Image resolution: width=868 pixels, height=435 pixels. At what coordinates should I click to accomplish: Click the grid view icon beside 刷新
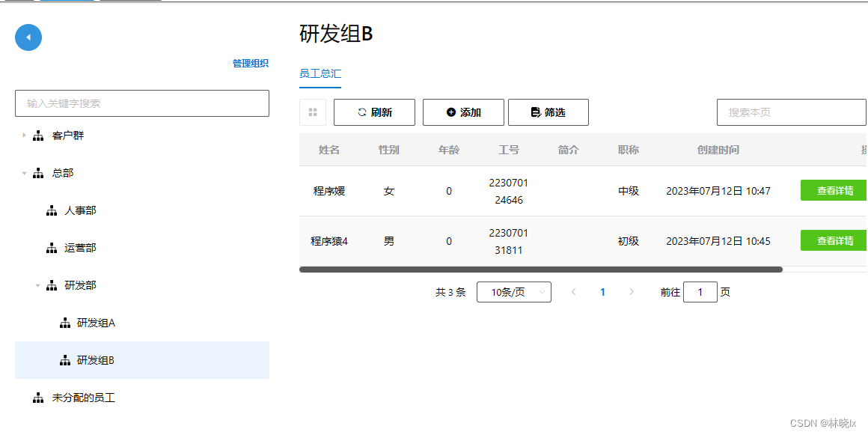(x=313, y=112)
